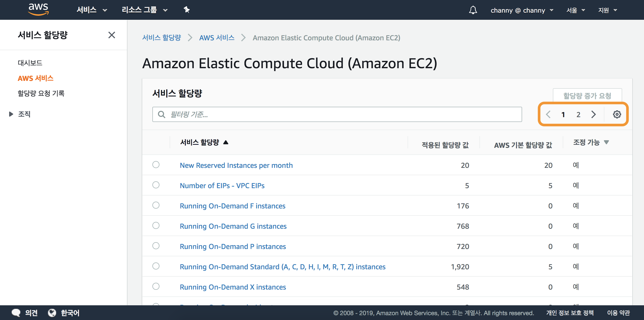The width and height of the screenshot is (644, 320).
Task: Sort by 서비스 할당량 column arrow
Action: pos(226,142)
